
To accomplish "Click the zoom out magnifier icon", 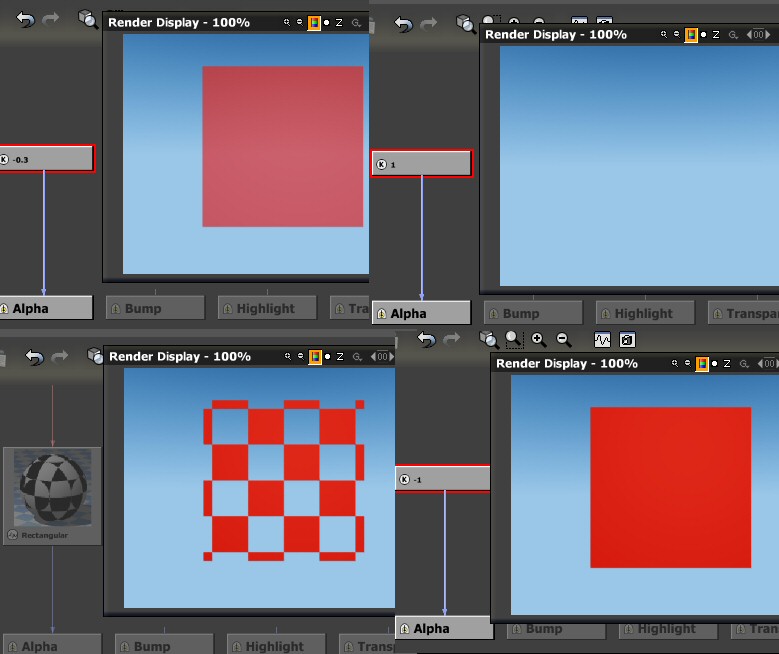I will click(563, 340).
